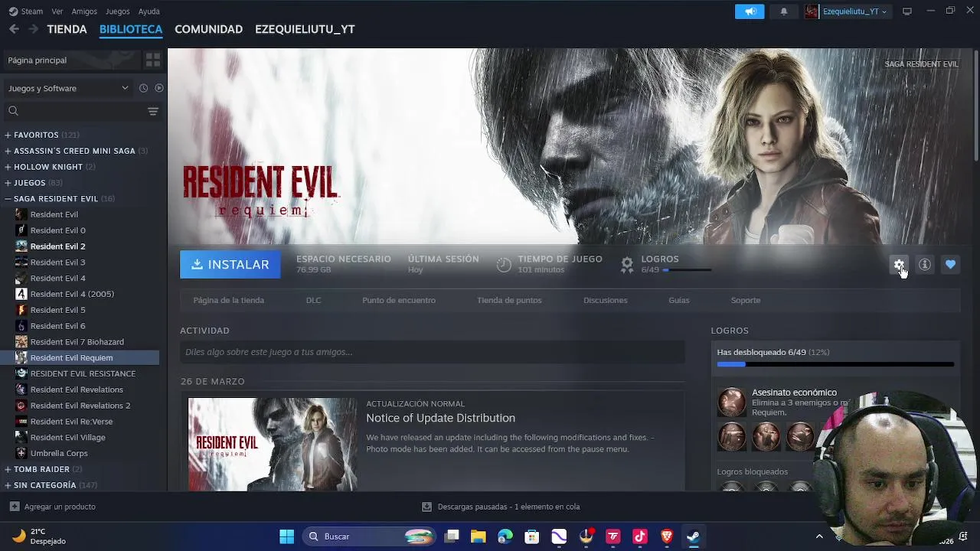
Task: Toggle favorite heart icon for game
Action: (950, 265)
